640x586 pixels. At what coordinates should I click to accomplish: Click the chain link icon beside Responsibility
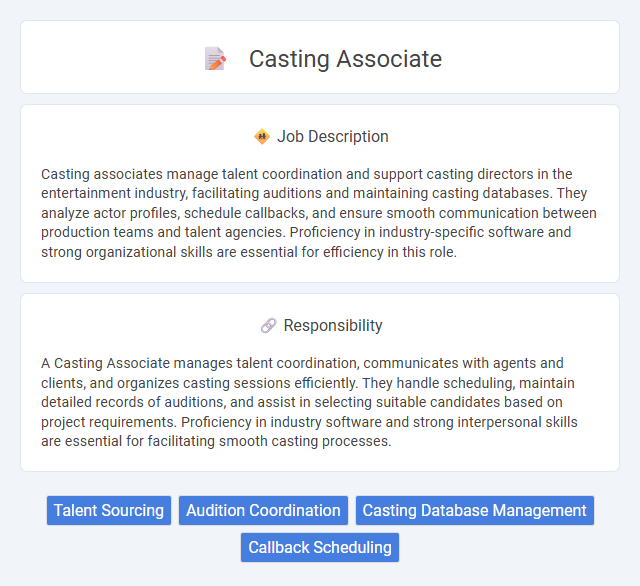coord(268,326)
